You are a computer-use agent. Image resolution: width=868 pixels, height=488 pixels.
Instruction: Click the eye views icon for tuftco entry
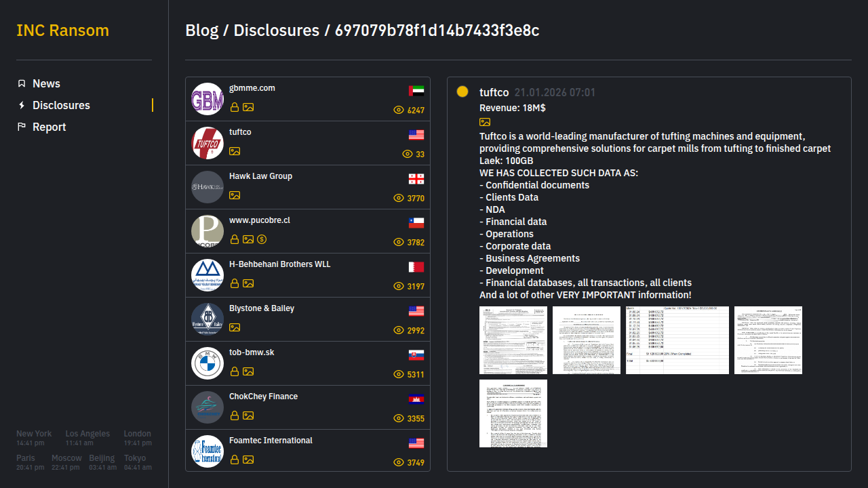tap(408, 155)
